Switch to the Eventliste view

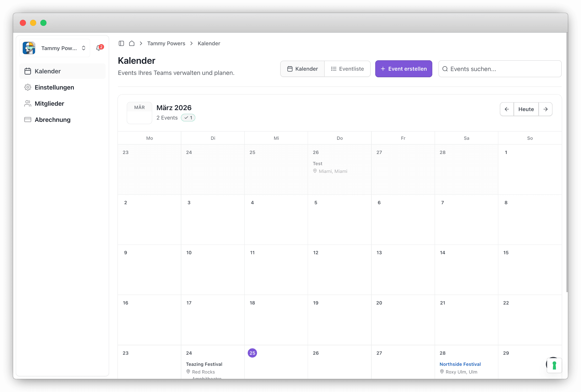[x=348, y=68]
